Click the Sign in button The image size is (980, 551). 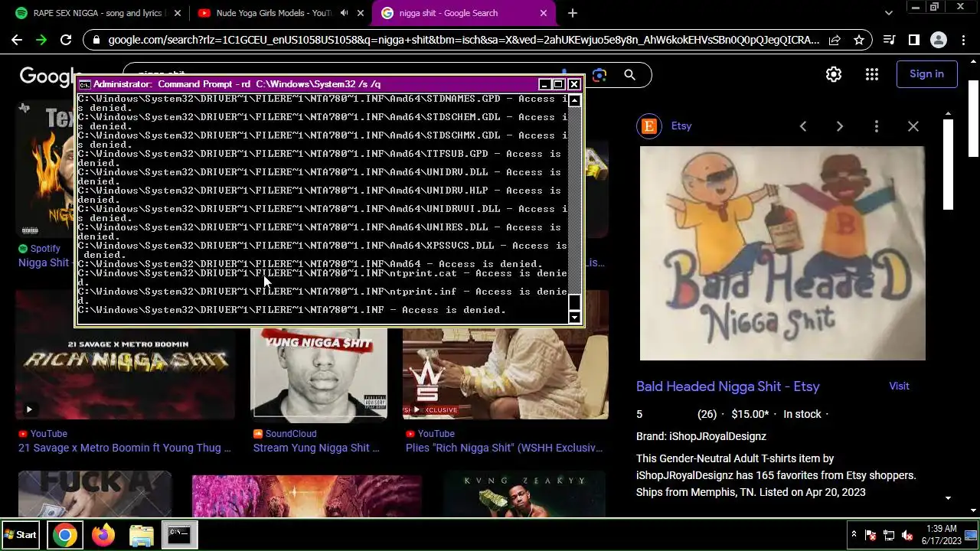[x=926, y=74]
